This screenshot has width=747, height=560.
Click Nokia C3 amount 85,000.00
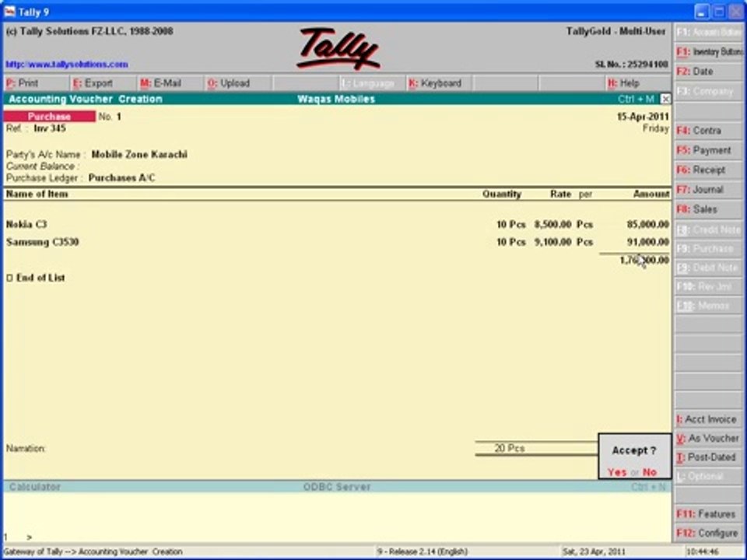click(x=648, y=224)
